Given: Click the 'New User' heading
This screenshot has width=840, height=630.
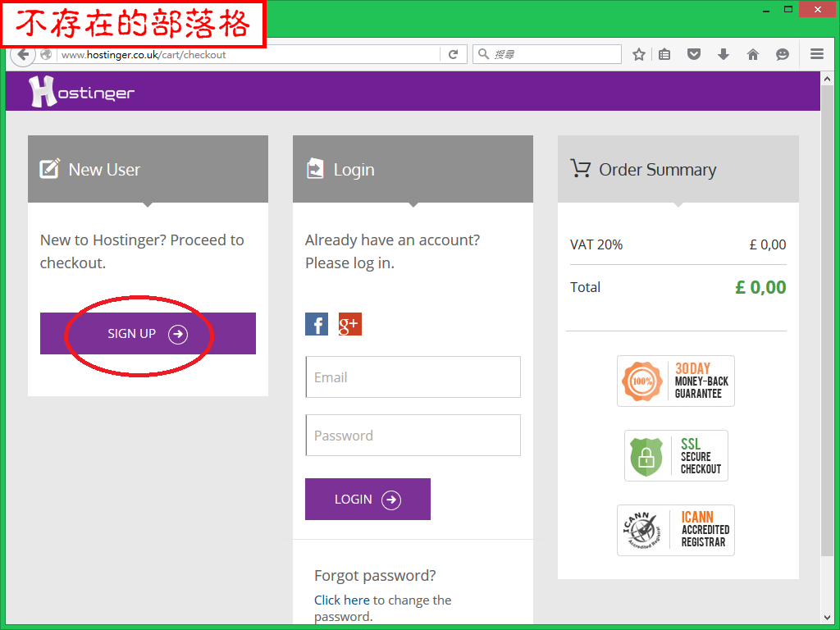Looking at the screenshot, I should pos(104,169).
